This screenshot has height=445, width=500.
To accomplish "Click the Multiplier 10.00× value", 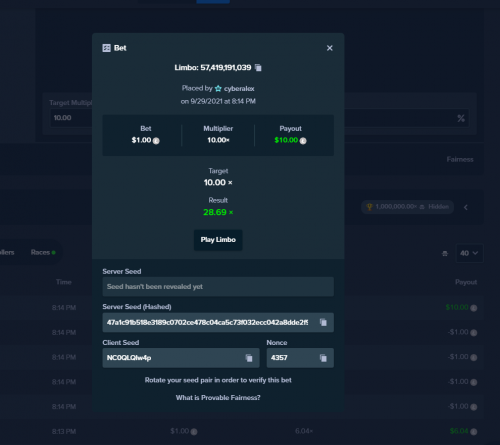I will [x=218, y=140].
